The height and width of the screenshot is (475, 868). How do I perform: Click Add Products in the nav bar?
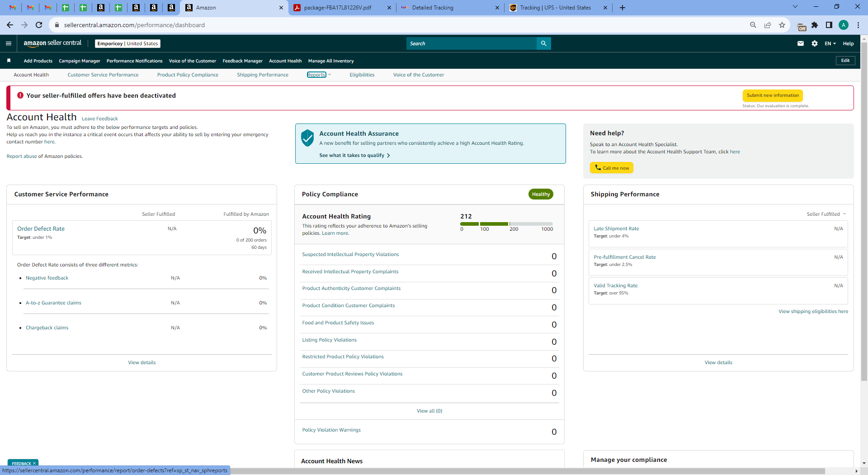tap(38, 61)
